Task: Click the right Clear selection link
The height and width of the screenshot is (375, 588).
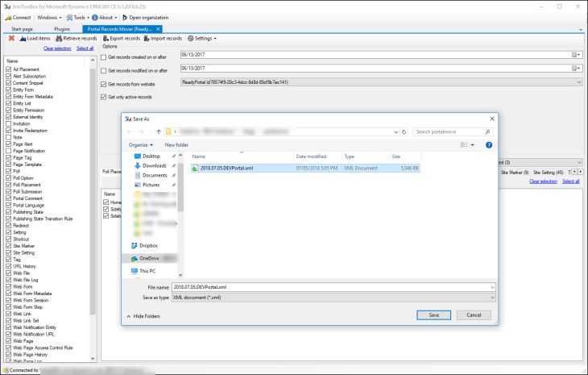Action: pos(543,181)
